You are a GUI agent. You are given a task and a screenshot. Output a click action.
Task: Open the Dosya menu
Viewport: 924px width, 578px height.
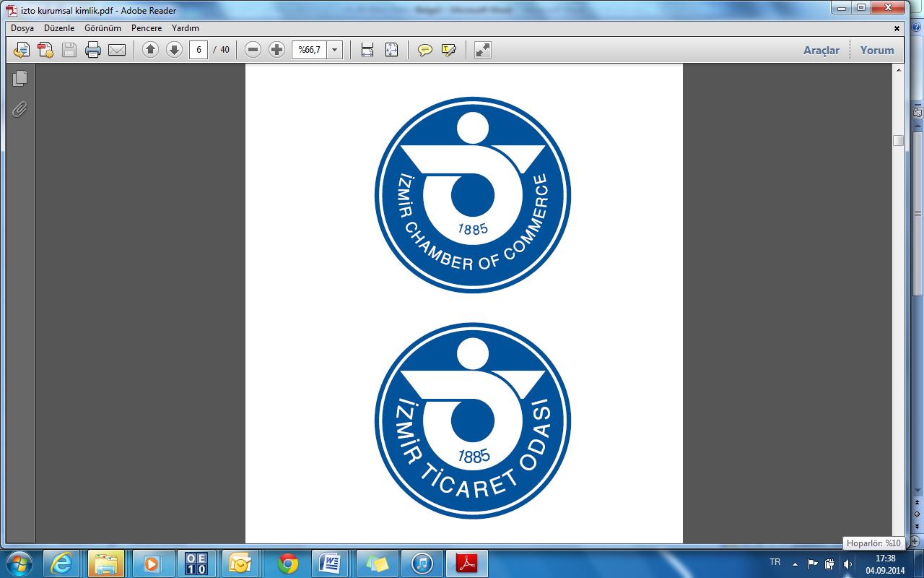(22, 28)
